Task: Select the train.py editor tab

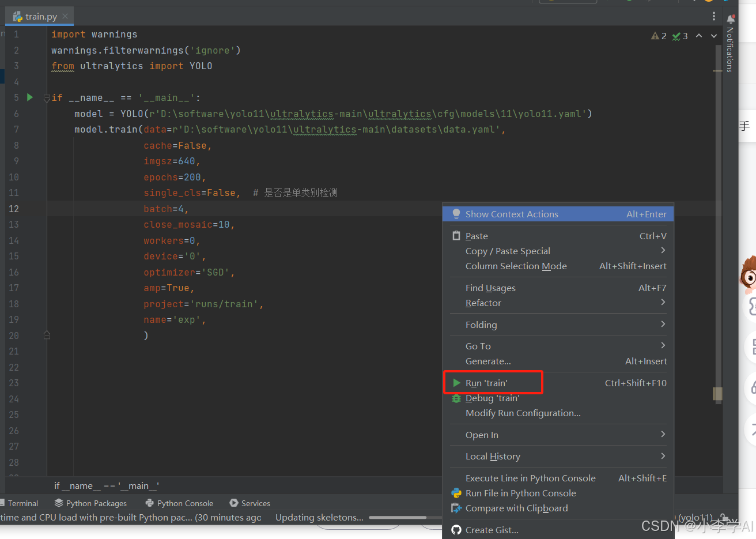Action: 40,16
